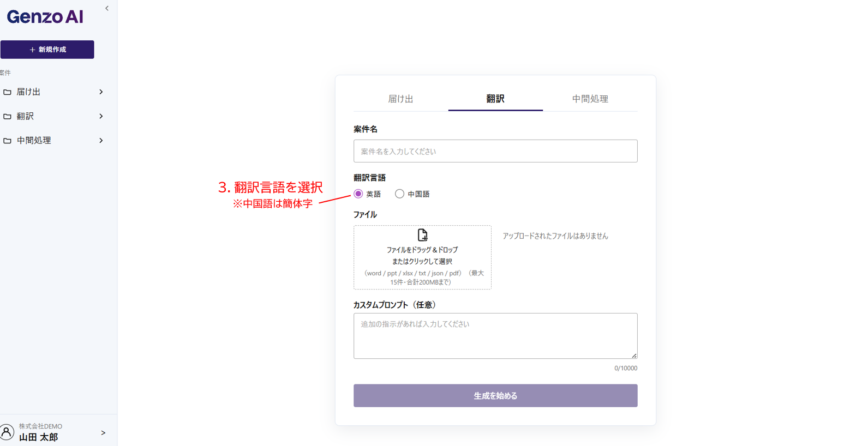Switch to the 中間処理 tab

[x=590, y=99]
